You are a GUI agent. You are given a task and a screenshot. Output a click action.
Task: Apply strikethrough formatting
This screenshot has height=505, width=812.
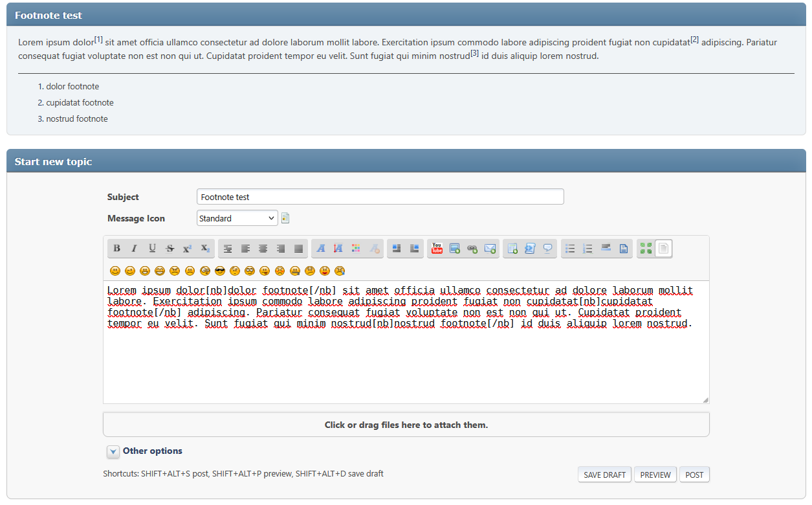(170, 249)
